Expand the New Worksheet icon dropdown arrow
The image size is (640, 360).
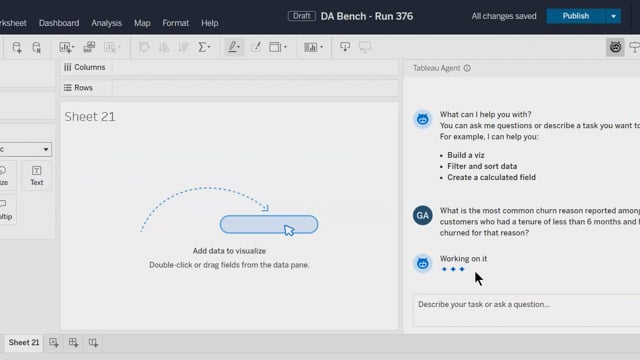pos(73,47)
